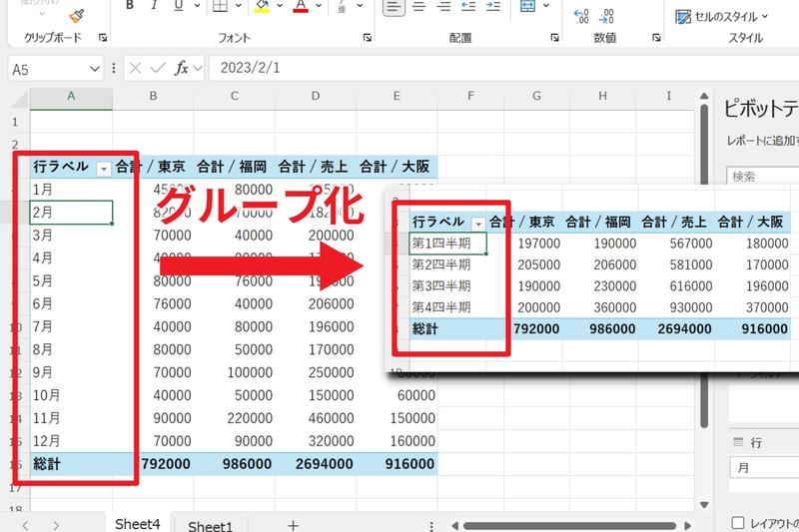Expand the chevron beside the fx button
Image resolution: width=799 pixels, height=532 pixels.
[x=198, y=68]
